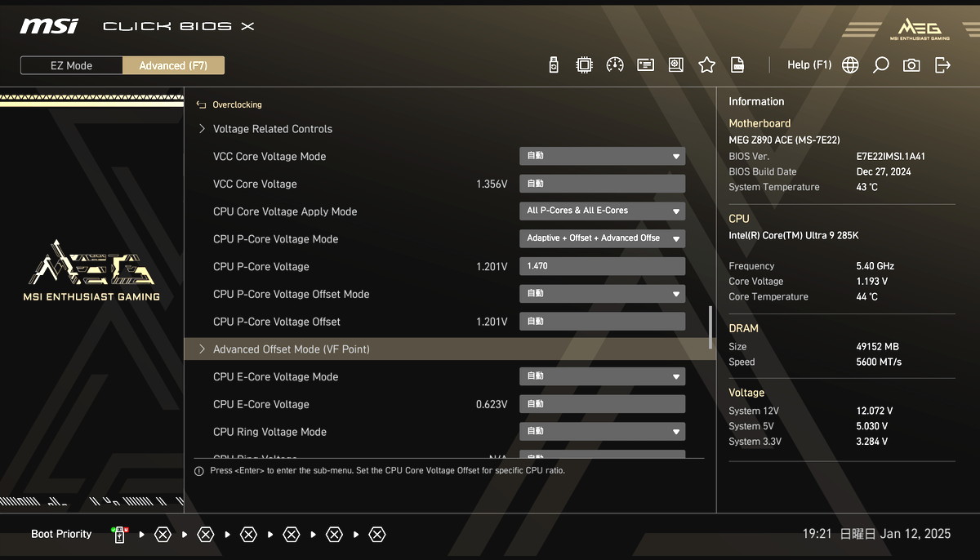Image resolution: width=980 pixels, height=560 pixels.
Task: Click the BIOS version E7E22IMSI.1A41
Action: pyautogui.click(x=891, y=157)
